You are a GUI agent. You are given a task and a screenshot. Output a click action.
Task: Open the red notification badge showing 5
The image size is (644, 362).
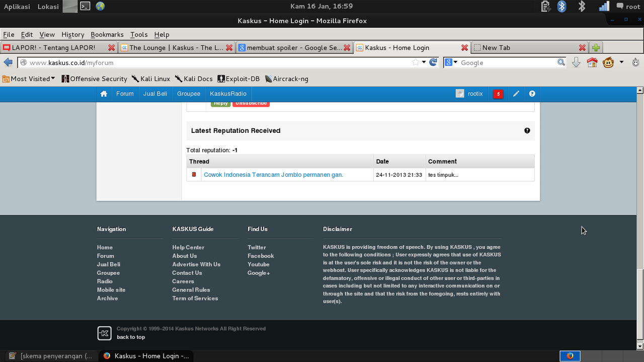498,94
